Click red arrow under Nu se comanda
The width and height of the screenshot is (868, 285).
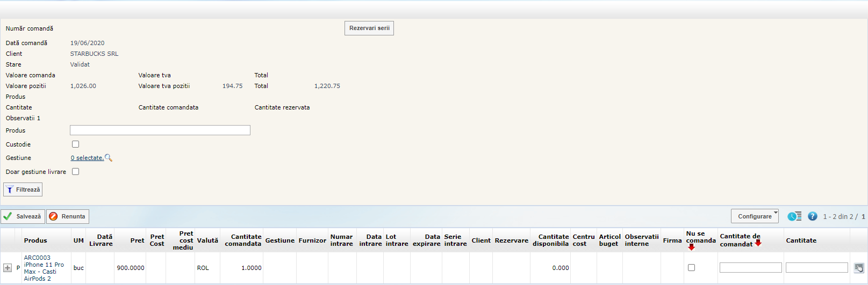tap(691, 247)
